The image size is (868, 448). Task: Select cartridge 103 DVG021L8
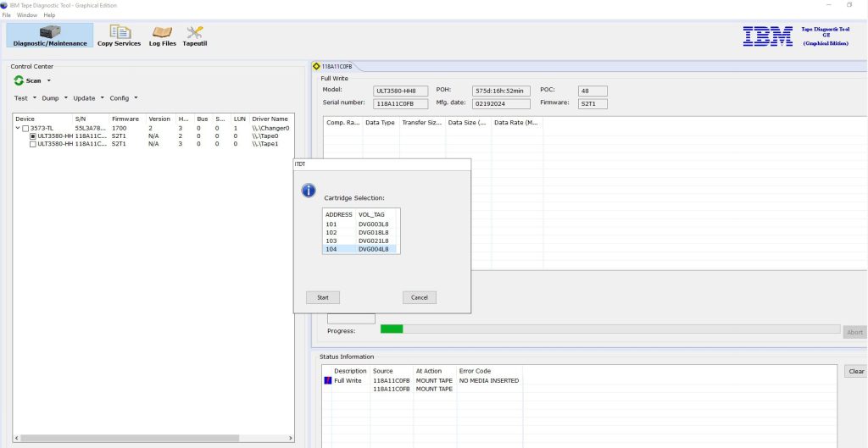361,241
